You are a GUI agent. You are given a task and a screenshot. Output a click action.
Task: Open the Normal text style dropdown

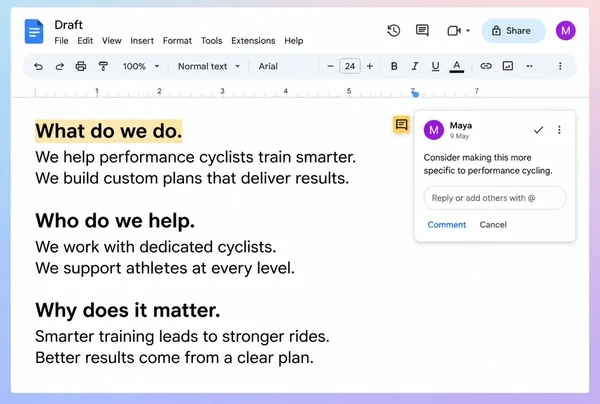coord(209,66)
